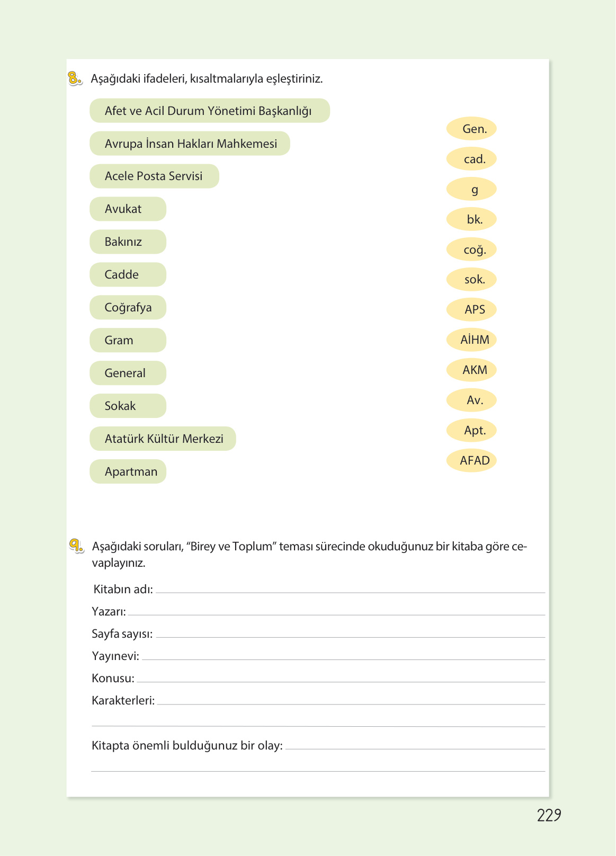This screenshot has height=856, width=616.
Task: Select the 'coğ.' abbreviation bubble
Action: coord(471,249)
